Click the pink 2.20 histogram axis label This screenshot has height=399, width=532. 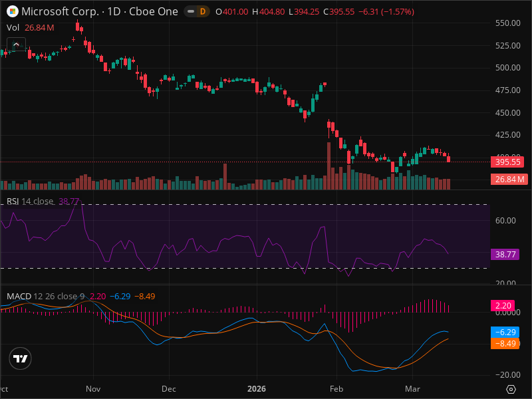pyautogui.click(x=503, y=306)
